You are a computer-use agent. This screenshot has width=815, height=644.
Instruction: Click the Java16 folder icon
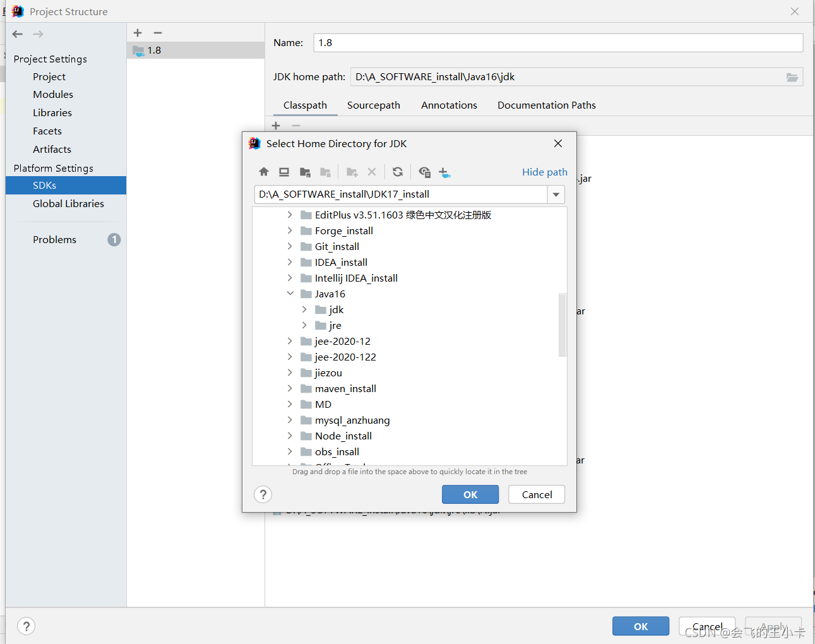click(306, 294)
